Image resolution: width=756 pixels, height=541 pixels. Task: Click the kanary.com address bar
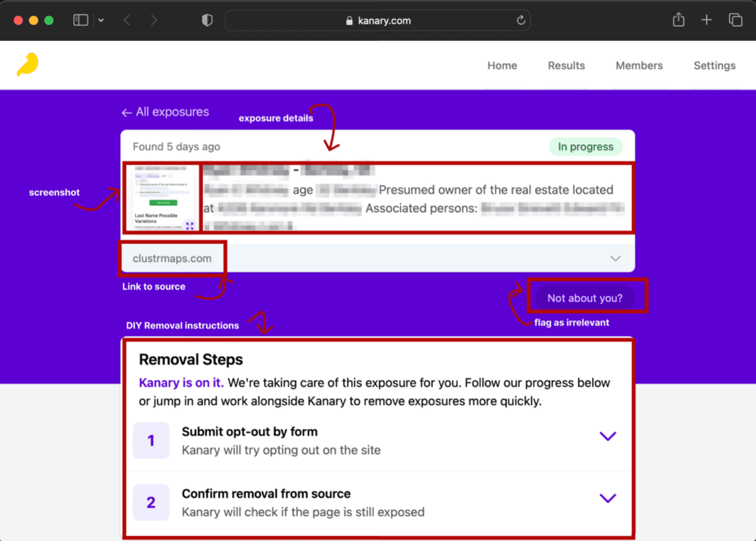[378, 20]
